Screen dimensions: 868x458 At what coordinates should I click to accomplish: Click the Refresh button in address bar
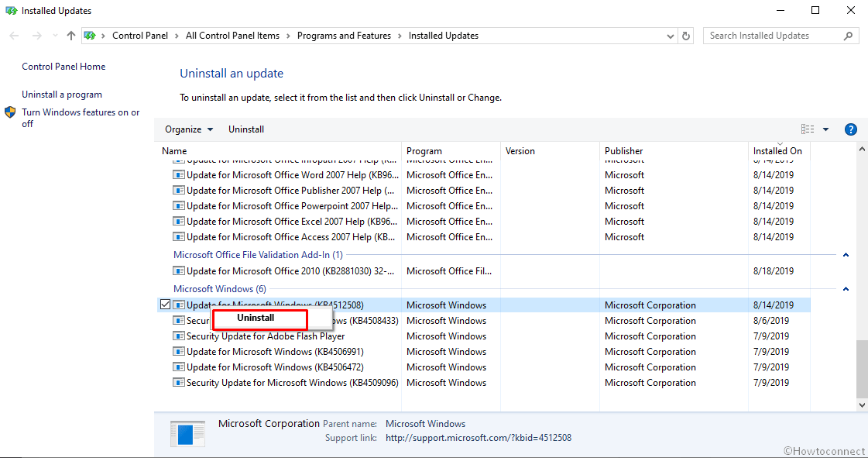coord(686,36)
